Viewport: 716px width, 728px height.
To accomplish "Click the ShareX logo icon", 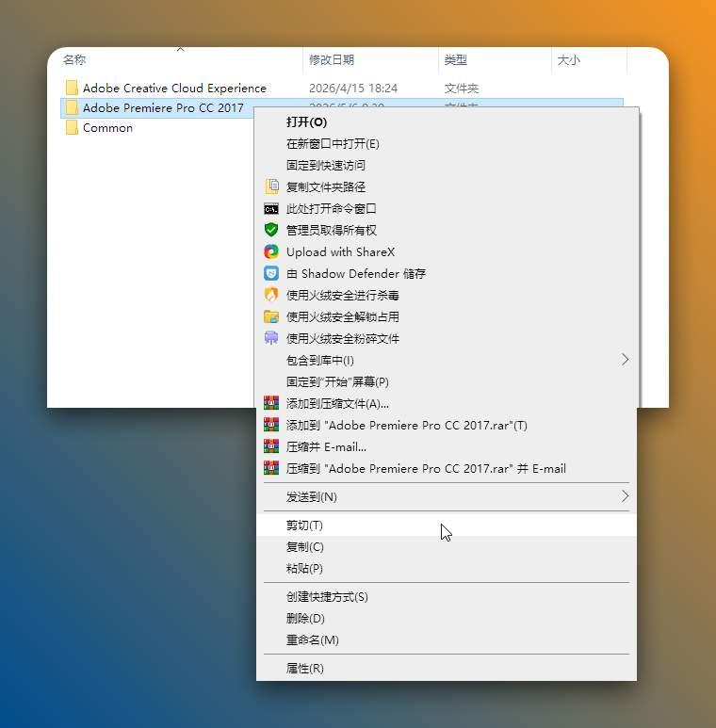I will 271,251.
